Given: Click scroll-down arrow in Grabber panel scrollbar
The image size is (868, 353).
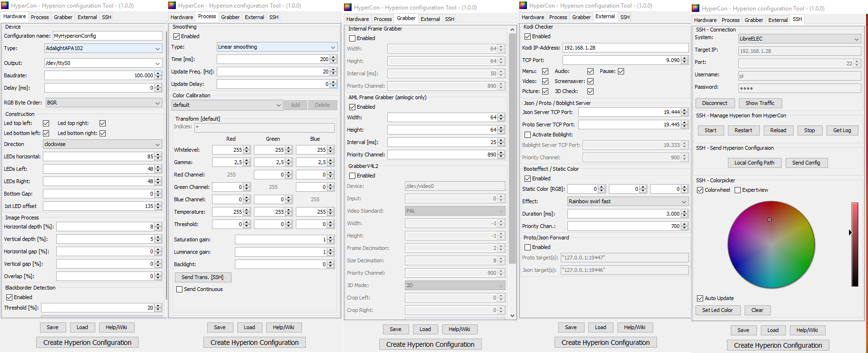Looking at the screenshot, I should pyautogui.click(x=512, y=315).
